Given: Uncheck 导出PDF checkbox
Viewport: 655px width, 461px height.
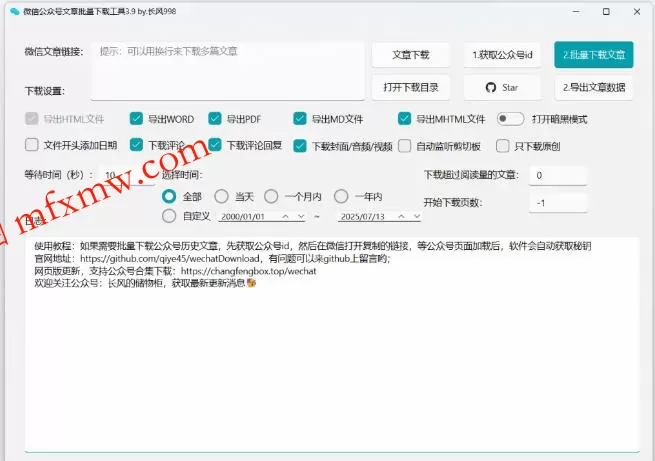Looking at the screenshot, I should tap(215, 119).
